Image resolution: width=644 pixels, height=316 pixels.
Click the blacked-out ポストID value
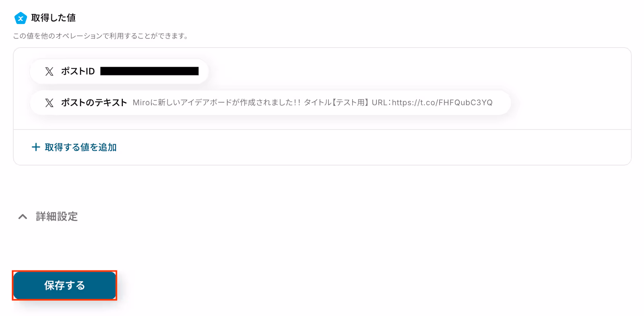pyautogui.click(x=149, y=71)
